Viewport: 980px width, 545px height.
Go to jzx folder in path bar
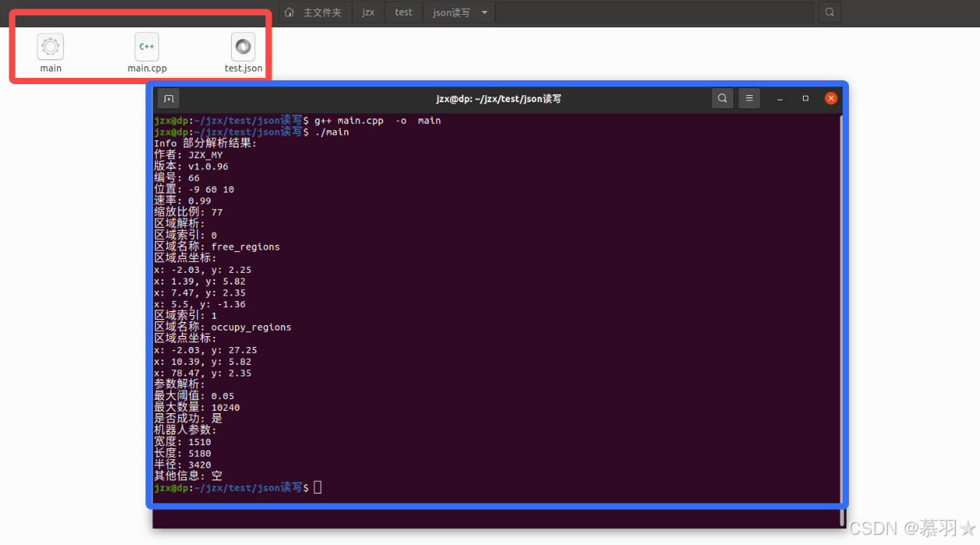(x=368, y=12)
